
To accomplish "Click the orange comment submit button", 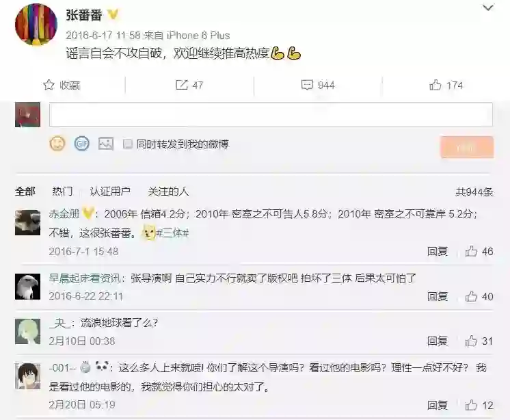I will point(467,147).
